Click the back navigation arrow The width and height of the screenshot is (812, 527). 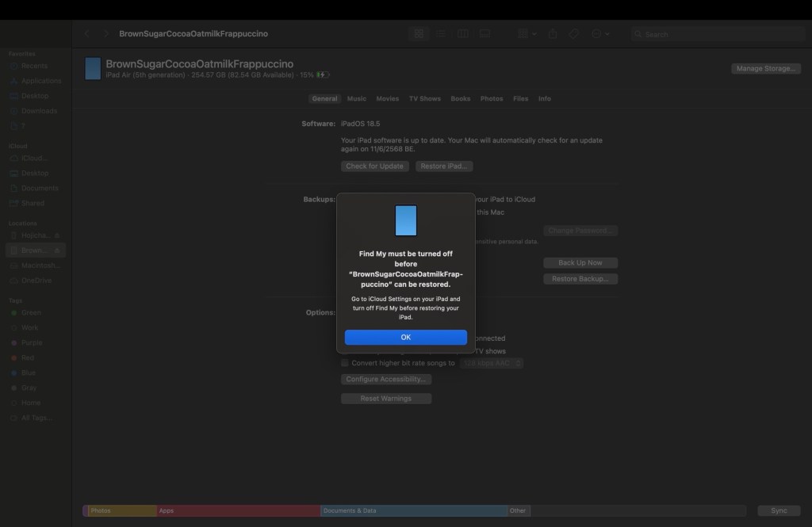pyautogui.click(x=87, y=34)
